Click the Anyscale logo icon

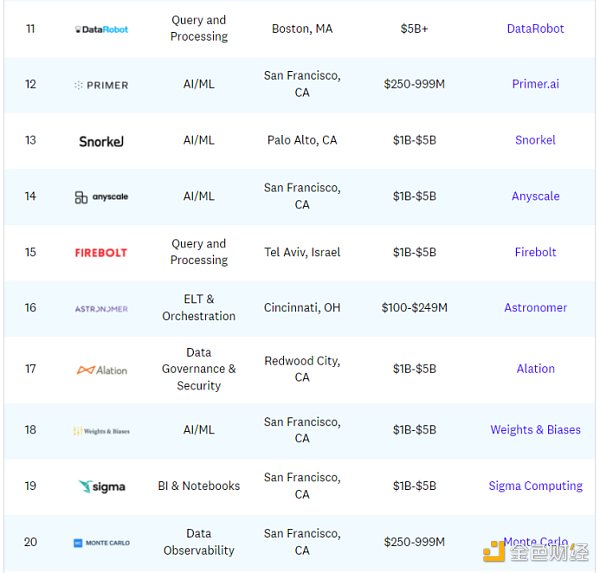101,197
